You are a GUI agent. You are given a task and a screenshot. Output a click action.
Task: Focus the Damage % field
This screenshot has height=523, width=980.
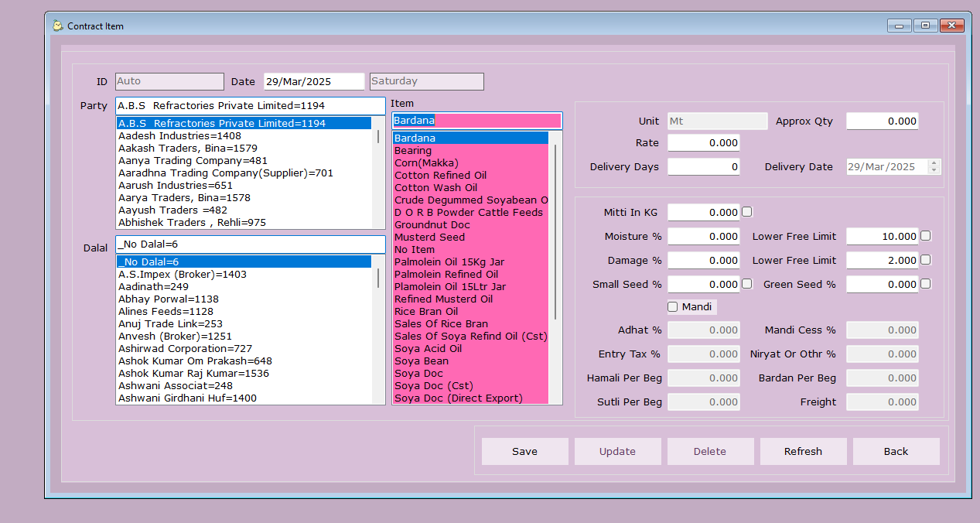704,260
